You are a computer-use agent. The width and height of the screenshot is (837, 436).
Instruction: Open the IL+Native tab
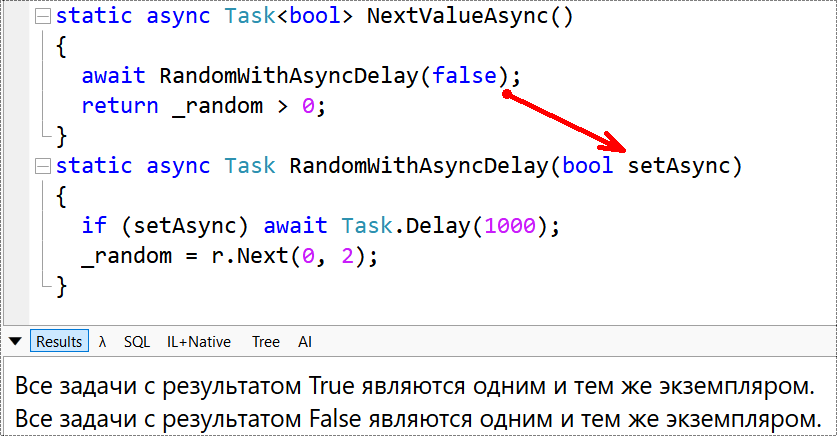198,342
